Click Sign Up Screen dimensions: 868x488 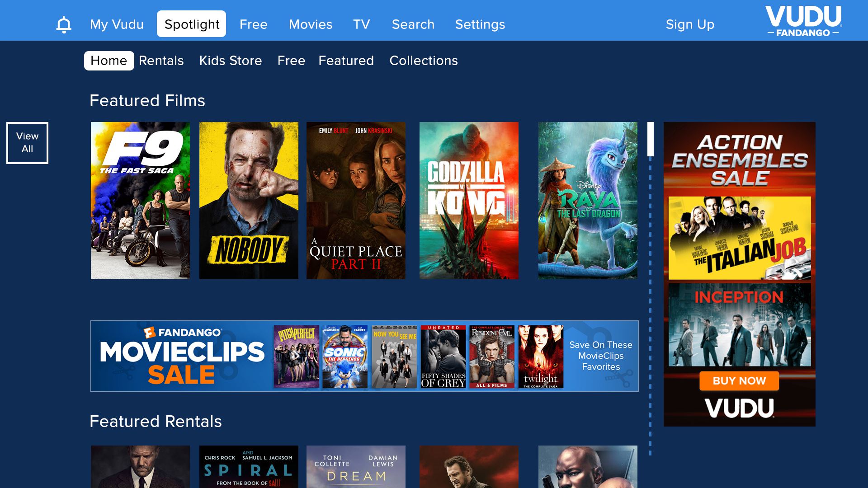(x=689, y=24)
